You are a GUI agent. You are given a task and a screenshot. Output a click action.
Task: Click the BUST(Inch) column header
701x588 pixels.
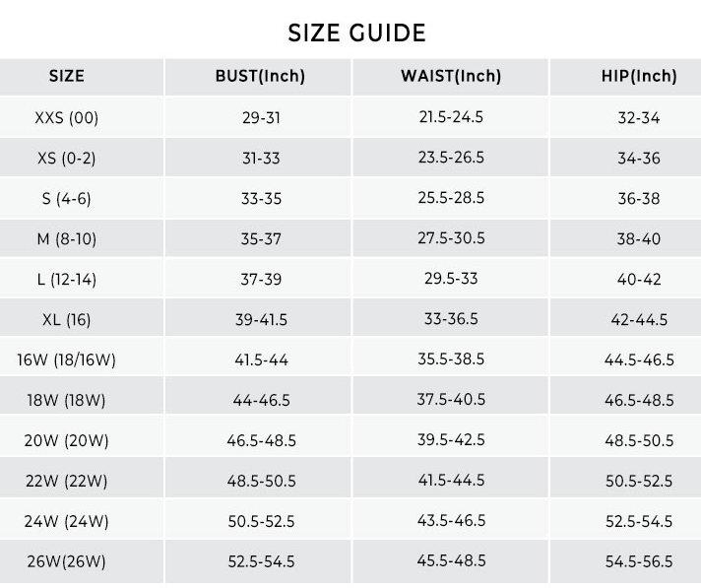261,76
